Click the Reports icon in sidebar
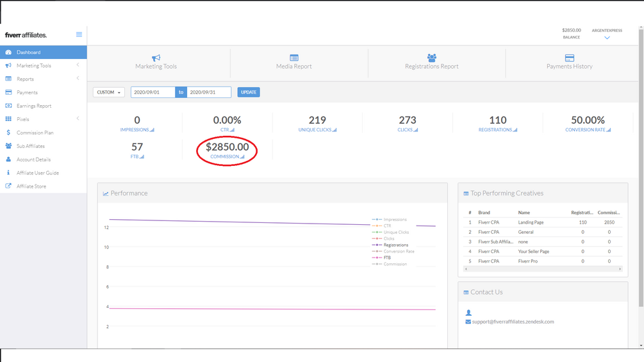 (x=8, y=79)
